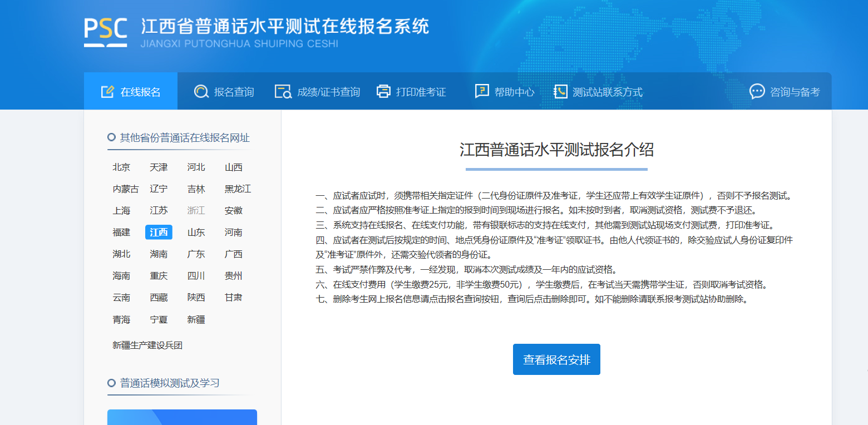Click the blue banner under 普通话模拟测试及学习
This screenshot has height=425, width=868.
182,417
